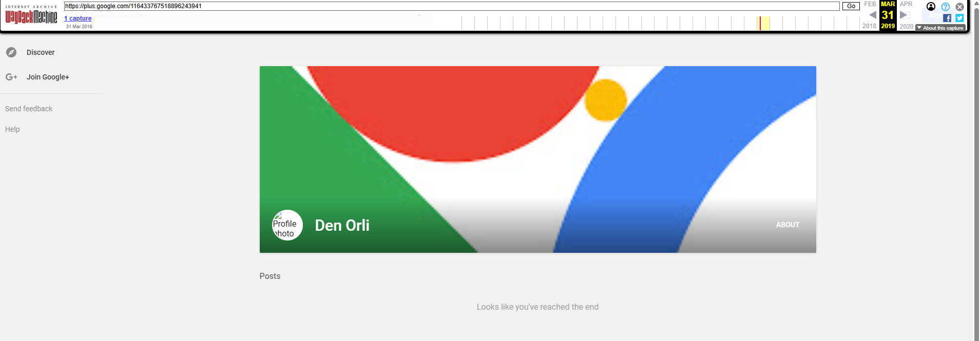
Task: Share capture on Twitter
Action: point(959,18)
